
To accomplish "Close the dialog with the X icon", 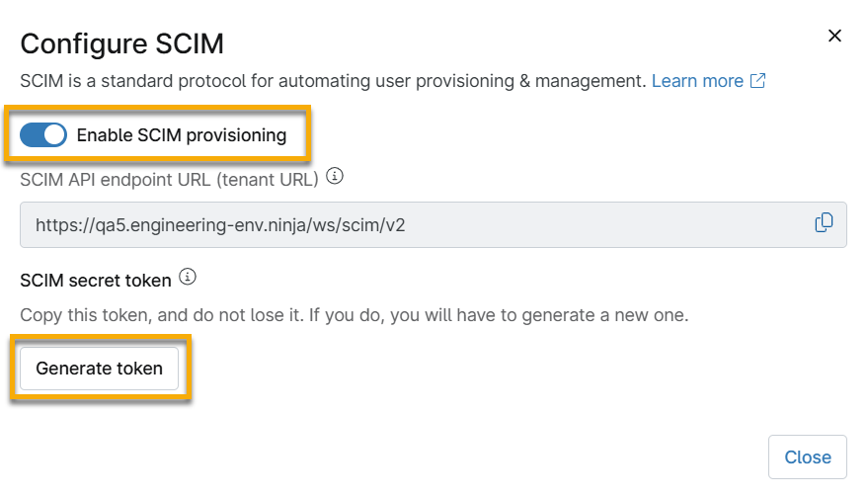I will click(x=834, y=37).
